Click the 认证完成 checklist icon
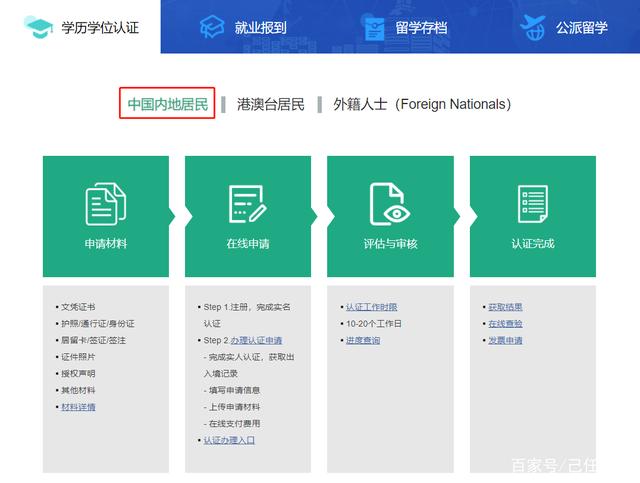The height and width of the screenshot is (483, 640). (533, 204)
